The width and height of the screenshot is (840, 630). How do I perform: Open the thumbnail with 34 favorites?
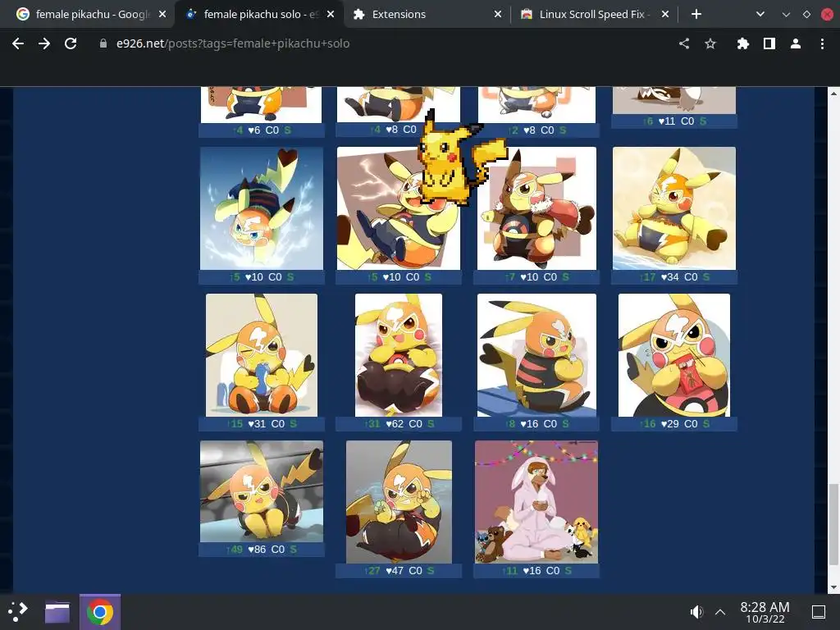pos(674,208)
